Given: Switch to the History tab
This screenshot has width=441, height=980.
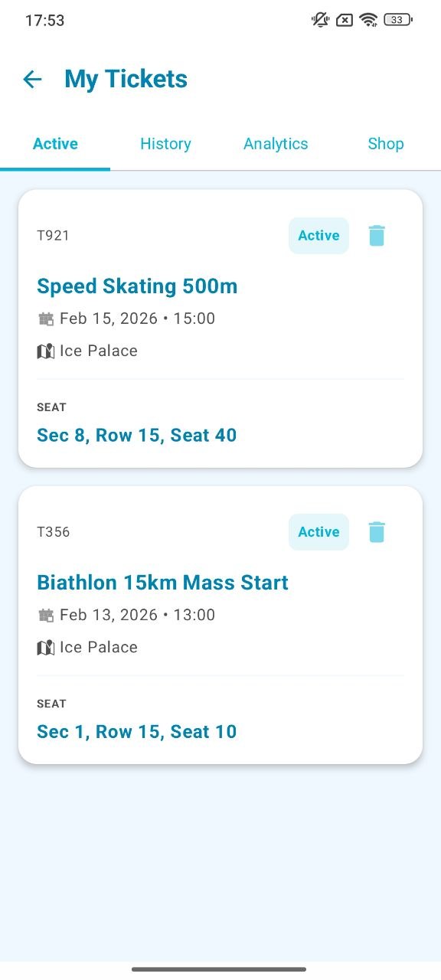Looking at the screenshot, I should click(x=165, y=143).
